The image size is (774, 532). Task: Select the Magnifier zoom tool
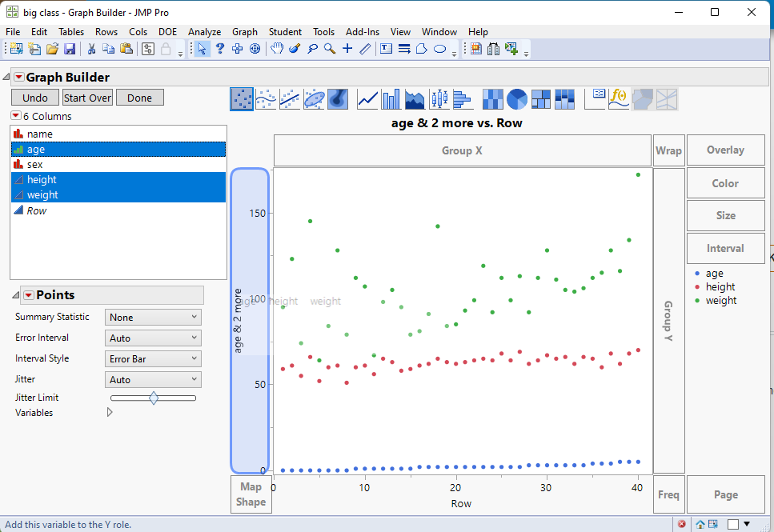pyautogui.click(x=329, y=50)
